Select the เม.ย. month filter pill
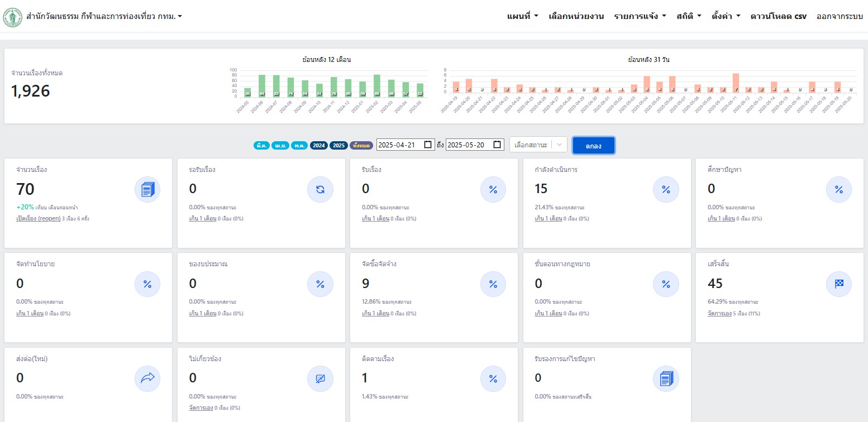 point(280,145)
